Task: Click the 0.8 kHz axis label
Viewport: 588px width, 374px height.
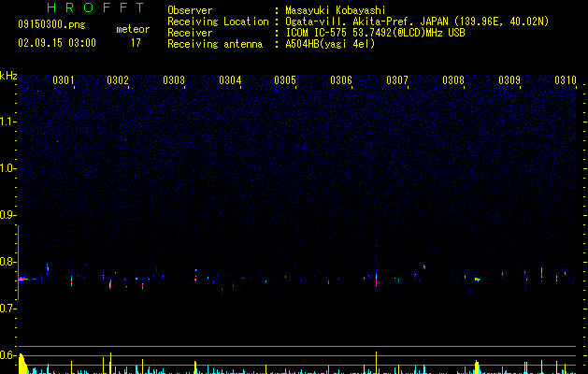Action: click(x=7, y=262)
